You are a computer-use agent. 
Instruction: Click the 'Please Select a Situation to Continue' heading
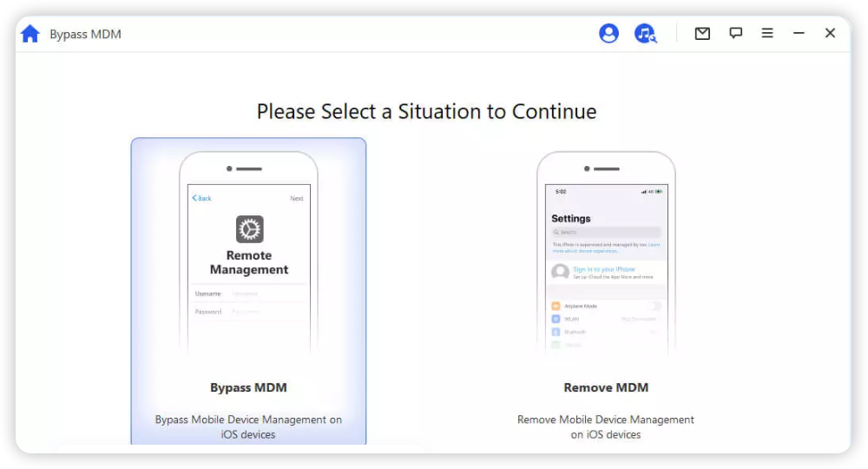(x=427, y=111)
